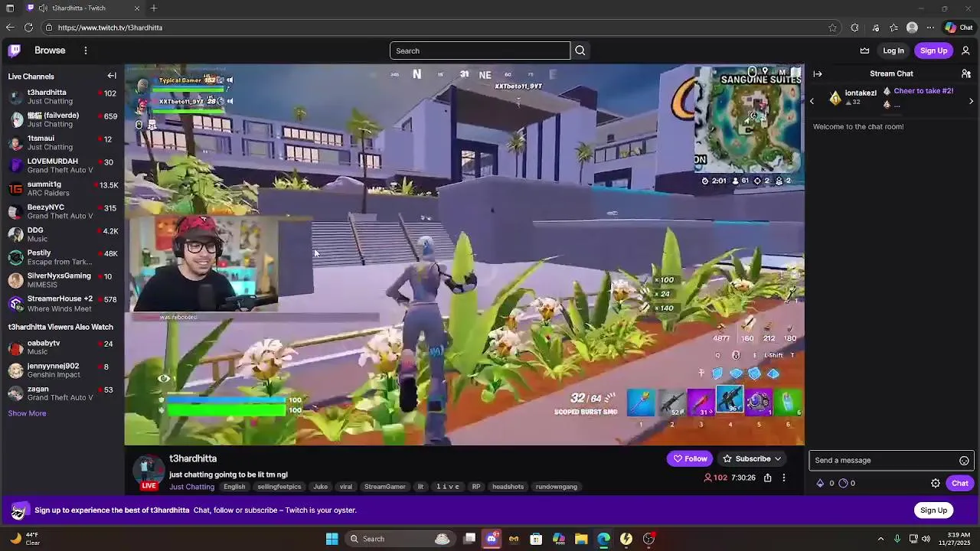Select the StreamGamer tag

pos(385,487)
